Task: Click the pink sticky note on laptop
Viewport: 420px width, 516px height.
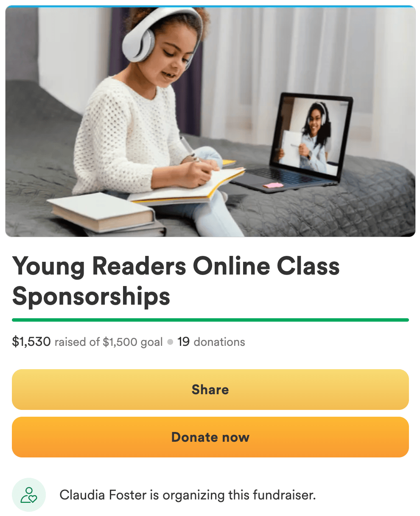Action: pyautogui.click(x=273, y=185)
